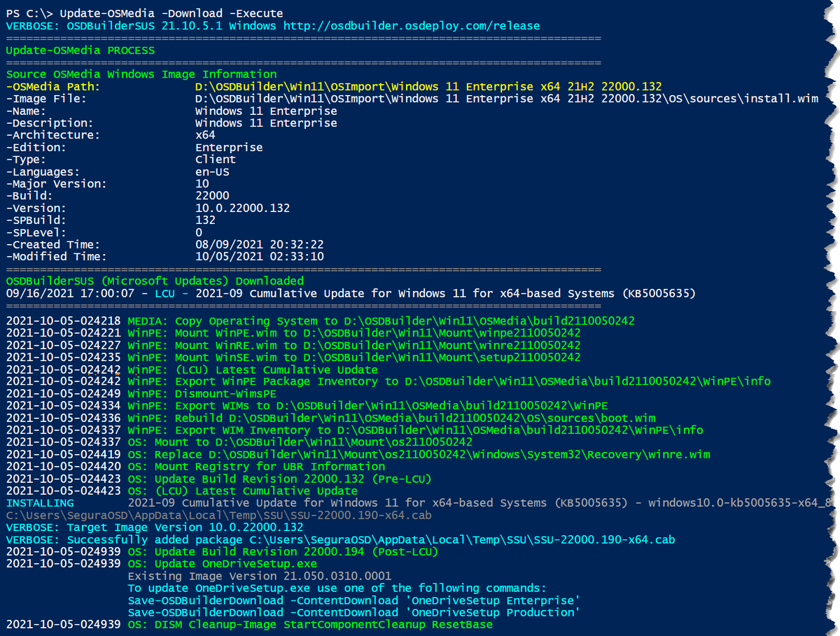Click the -Created Time 08/09/2021 value
The width and height of the screenshot is (840, 636).
tap(259, 244)
